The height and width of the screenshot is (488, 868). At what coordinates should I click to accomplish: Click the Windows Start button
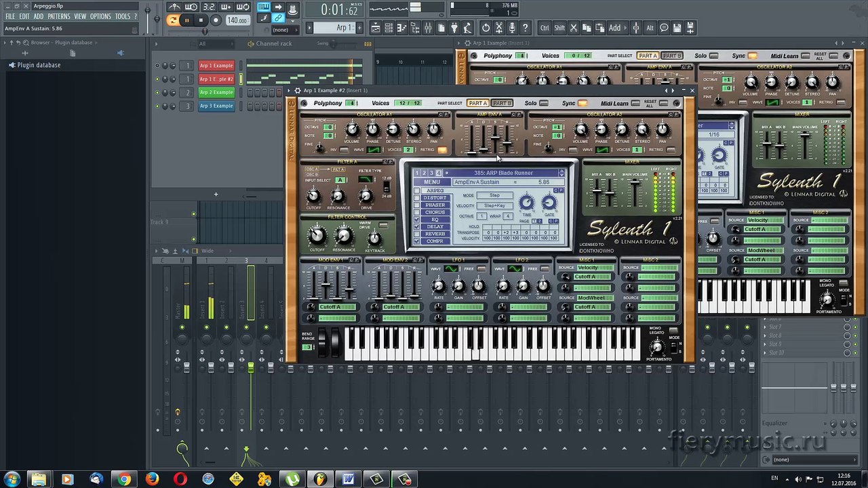[x=12, y=479]
